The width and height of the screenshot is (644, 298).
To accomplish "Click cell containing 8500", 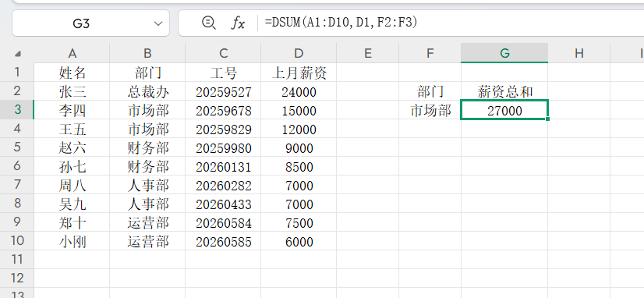I will (x=299, y=166).
